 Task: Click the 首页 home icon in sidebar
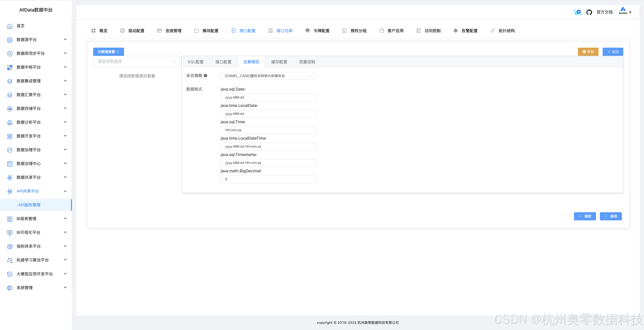click(x=10, y=26)
